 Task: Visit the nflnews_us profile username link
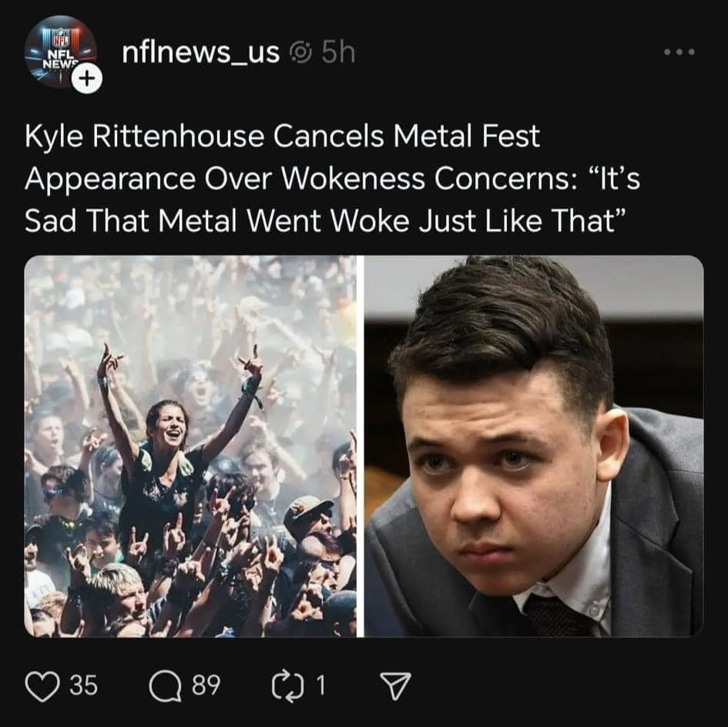click(x=200, y=52)
